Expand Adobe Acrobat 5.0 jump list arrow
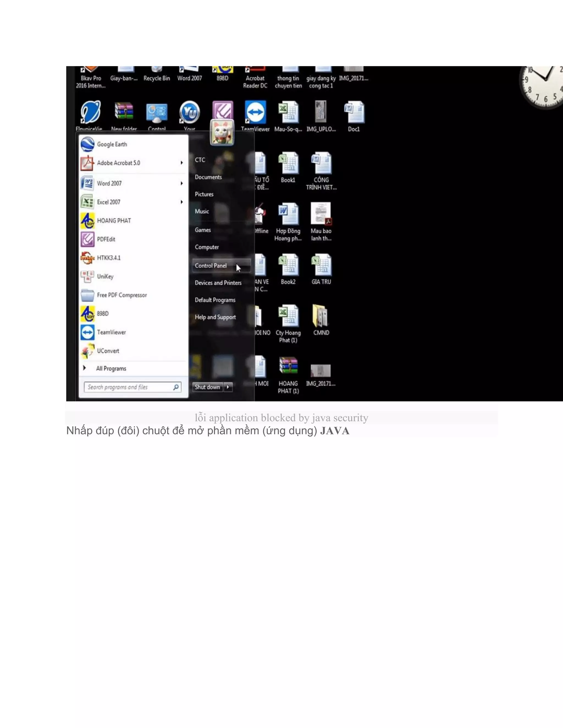This screenshot has height=728, width=563. coord(182,163)
